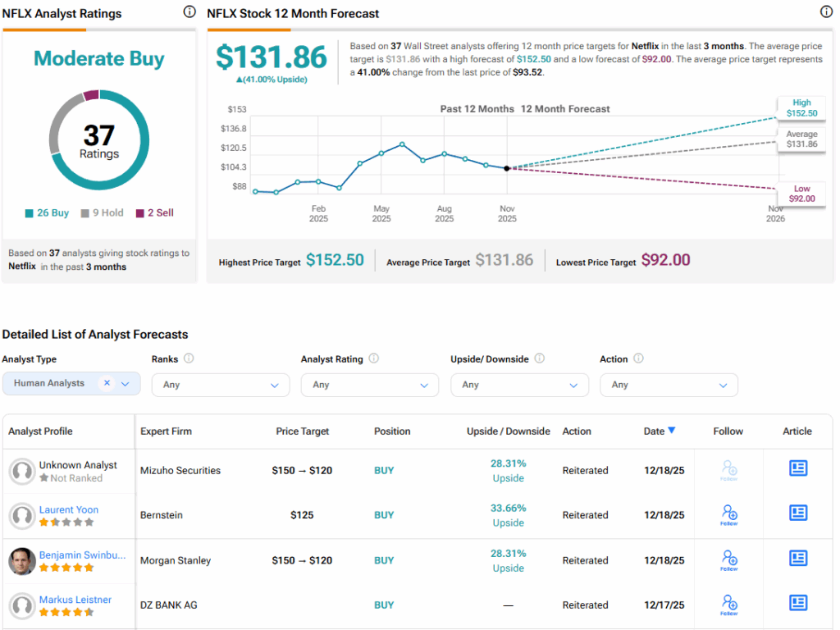Open Laurent Yoon's analyst profile
This screenshot has height=630, width=840.
[x=69, y=509]
